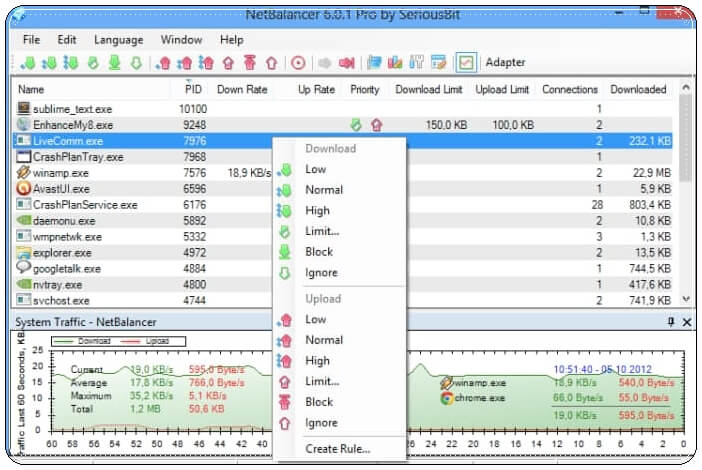Viewport: 702px width, 470px height.
Task: Click the red Upload Low priority toolbar icon
Action: 163,63
